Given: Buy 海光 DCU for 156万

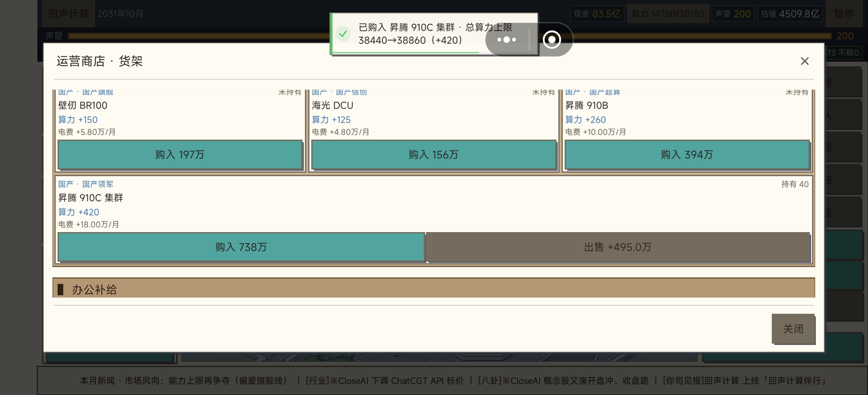Looking at the screenshot, I should click(x=433, y=155).
